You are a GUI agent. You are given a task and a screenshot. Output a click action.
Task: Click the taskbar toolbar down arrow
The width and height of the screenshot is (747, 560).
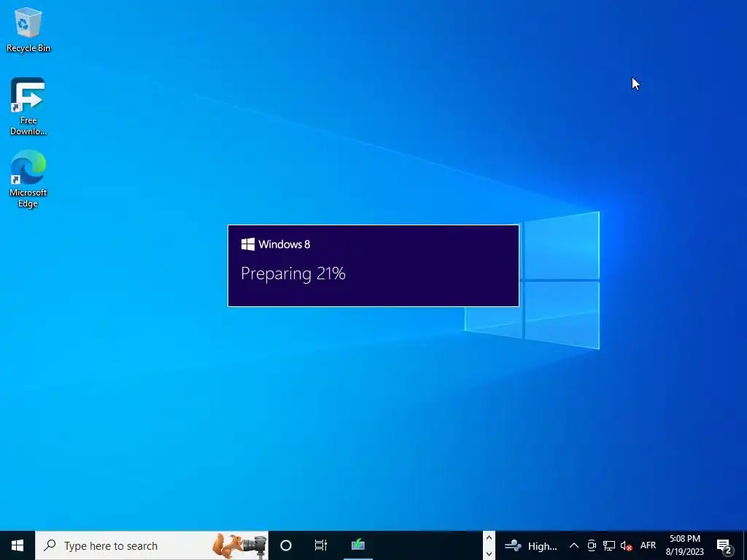tap(489, 553)
